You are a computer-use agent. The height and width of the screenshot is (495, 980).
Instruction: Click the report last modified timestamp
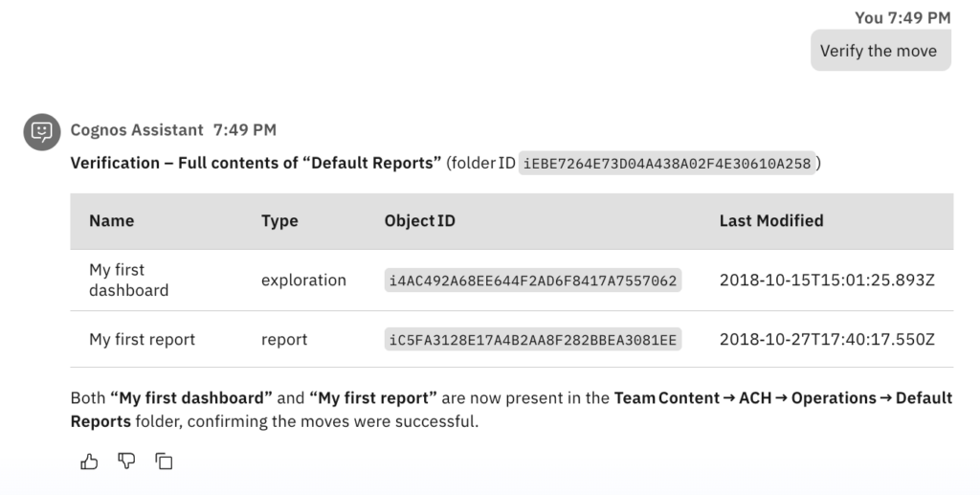point(827,339)
